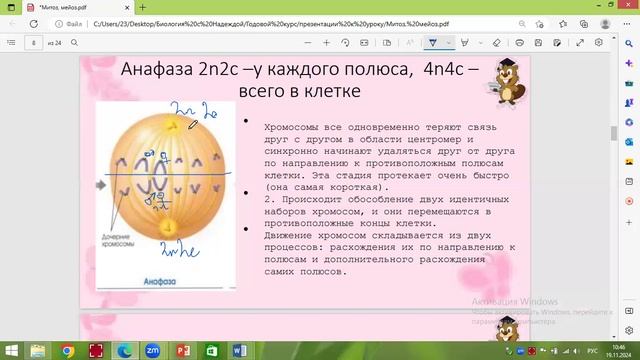Expand the Draw pen options dropdown
This screenshot has height=360, width=640.
click(449, 42)
